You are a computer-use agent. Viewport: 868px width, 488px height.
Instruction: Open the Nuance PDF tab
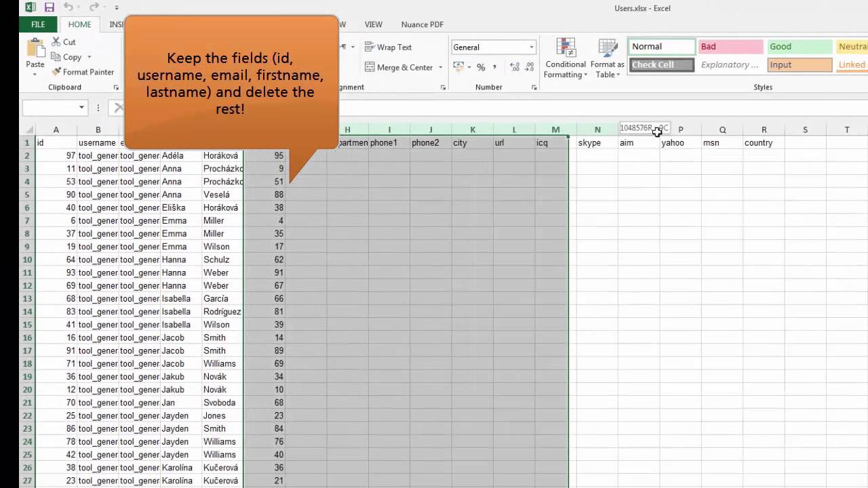(422, 24)
